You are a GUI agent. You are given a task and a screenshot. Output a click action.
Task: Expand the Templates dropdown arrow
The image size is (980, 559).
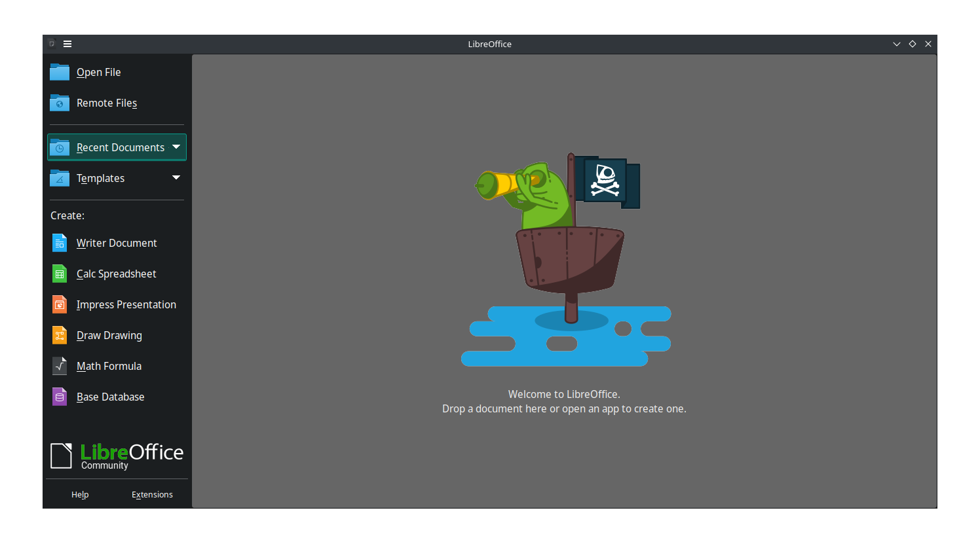(x=176, y=177)
